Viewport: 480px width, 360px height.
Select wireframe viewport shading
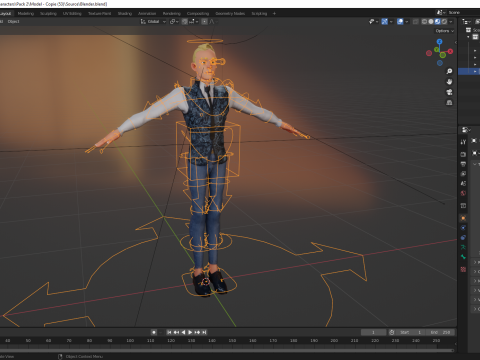coord(424,21)
